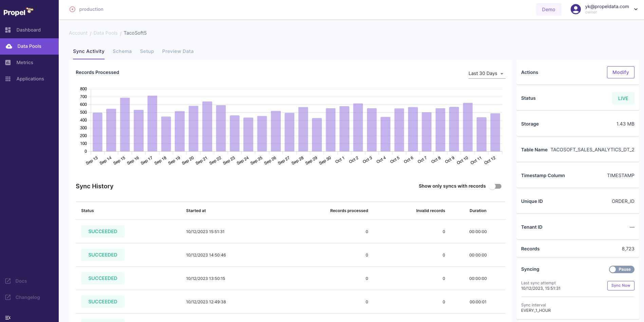Open the Dashboard from the sidebar
The image size is (644, 322).
tap(29, 30)
